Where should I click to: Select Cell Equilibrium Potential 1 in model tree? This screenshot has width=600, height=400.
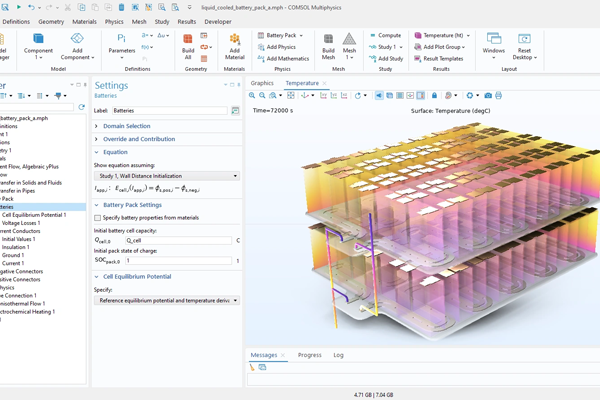tap(34, 215)
